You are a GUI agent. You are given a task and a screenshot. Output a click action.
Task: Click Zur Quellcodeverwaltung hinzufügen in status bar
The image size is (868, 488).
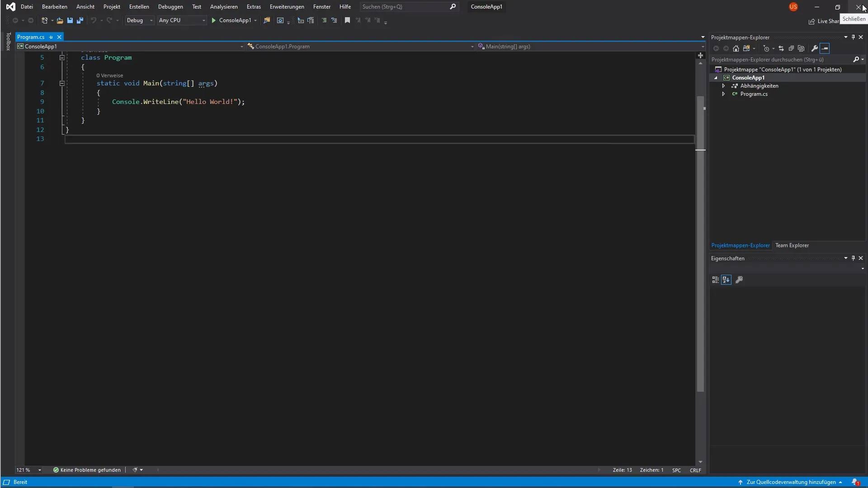(790, 482)
